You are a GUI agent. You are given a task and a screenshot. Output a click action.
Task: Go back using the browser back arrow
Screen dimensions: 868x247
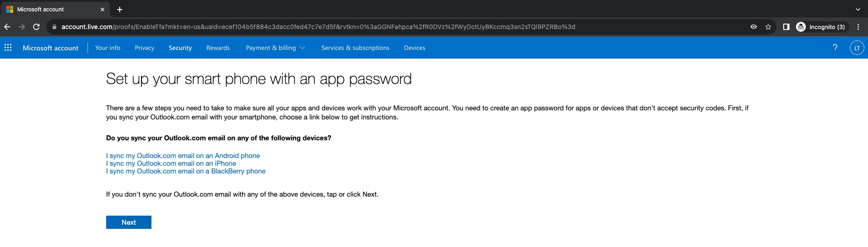click(x=7, y=27)
